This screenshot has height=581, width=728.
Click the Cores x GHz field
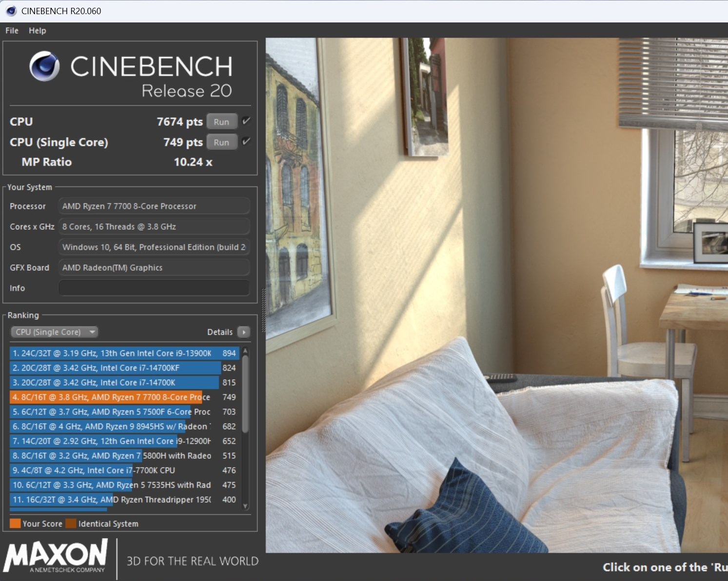coord(154,226)
